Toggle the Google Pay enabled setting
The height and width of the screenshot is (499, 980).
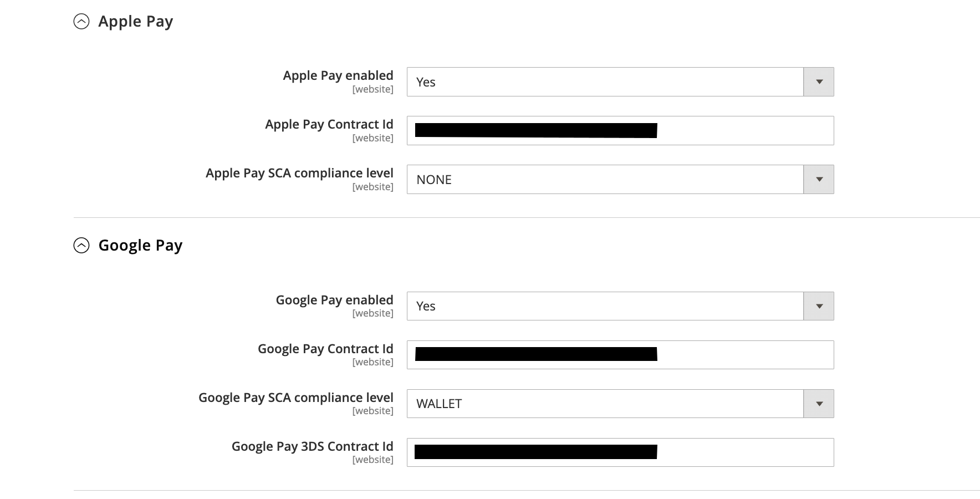point(604,305)
